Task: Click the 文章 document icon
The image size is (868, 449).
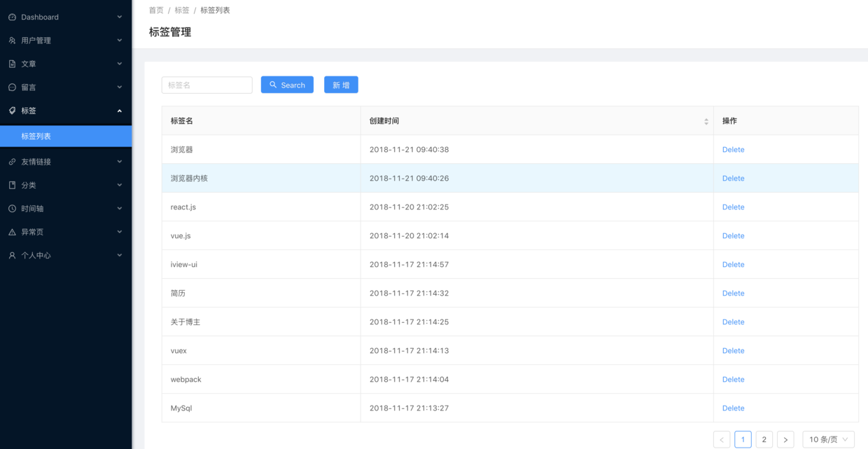Action: click(12, 64)
